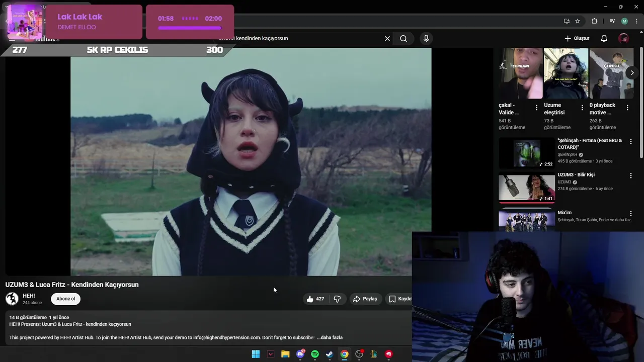Switch to Chrome in the taskbar

pyautogui.click(x=344, y=354)
